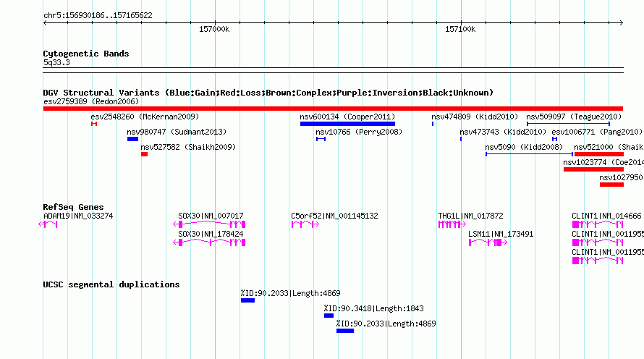Click the nsv980747 (Sudmant2013) blue gain bar
This screenshot has height=359, width=644.
pos(132,139)
